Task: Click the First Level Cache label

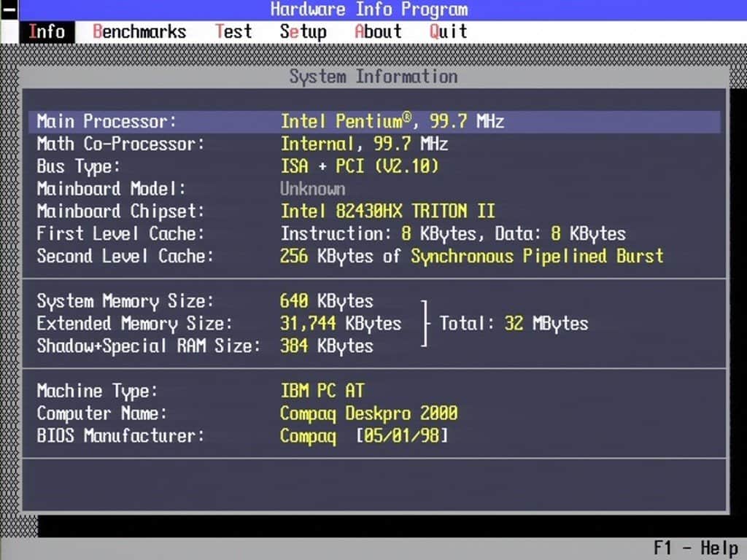Action: click(120, 234)
